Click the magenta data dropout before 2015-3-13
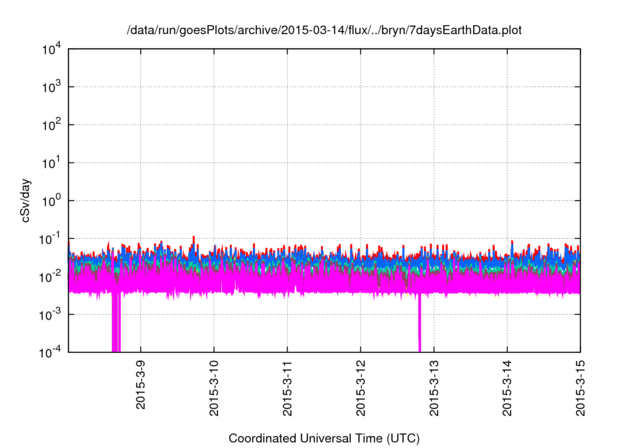This screenshot has height=448, width=640. [x=419, y=322]
